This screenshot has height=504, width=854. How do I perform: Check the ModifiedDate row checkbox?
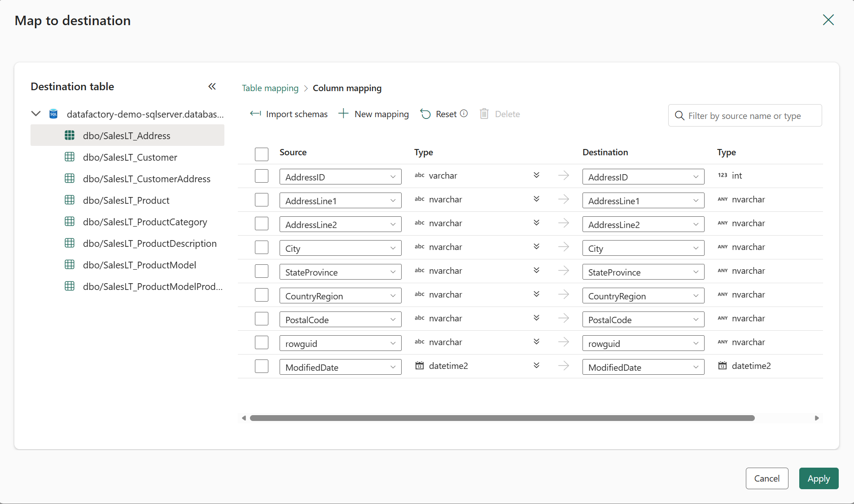[x=262, y=366]
